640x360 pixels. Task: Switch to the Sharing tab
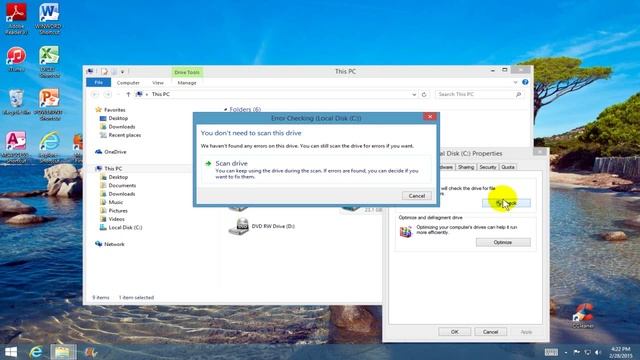point(466,167)
